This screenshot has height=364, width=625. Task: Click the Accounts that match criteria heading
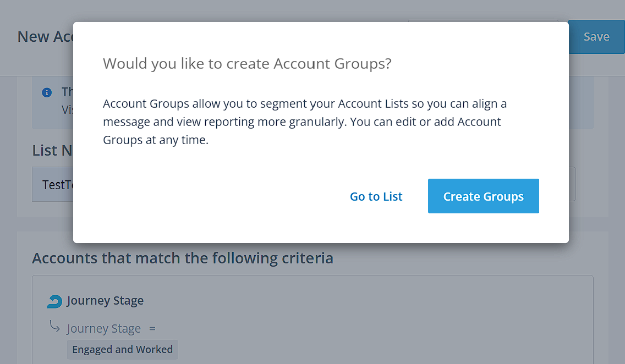click(182, 258)
